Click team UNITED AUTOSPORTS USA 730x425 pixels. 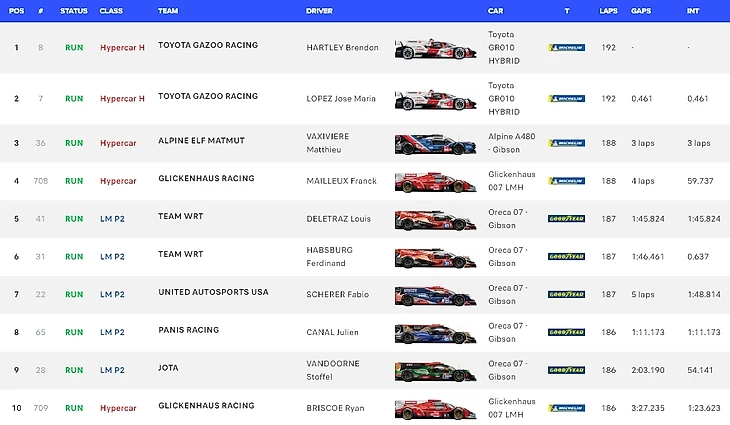pos(213,292)
